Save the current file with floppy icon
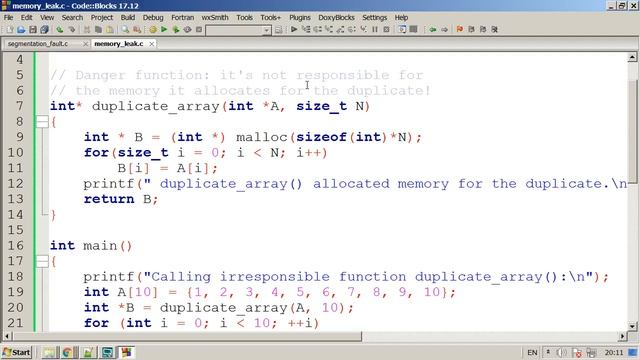This screenshot has width=640, height=360. [33, 29]
